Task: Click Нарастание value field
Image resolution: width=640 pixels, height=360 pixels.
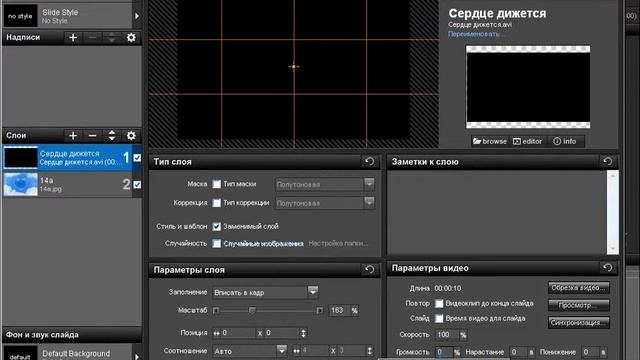Action: 518,352
